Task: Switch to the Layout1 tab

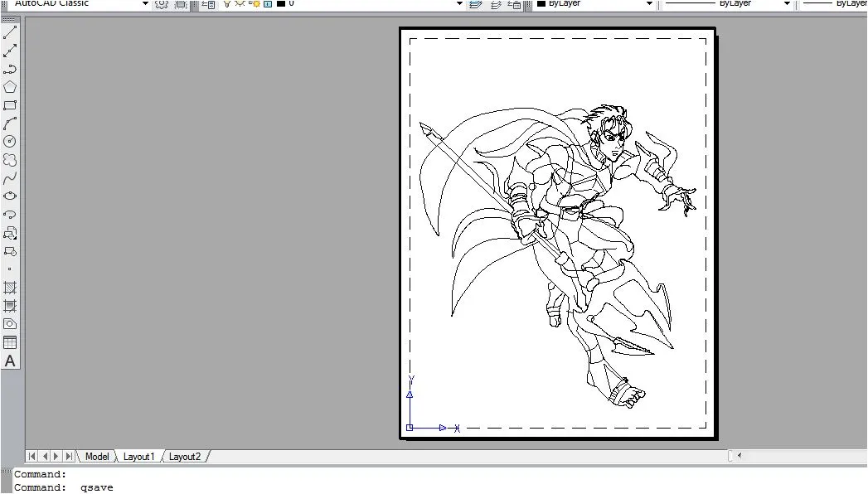Action: pyautogui.click(x=138, y=457)
